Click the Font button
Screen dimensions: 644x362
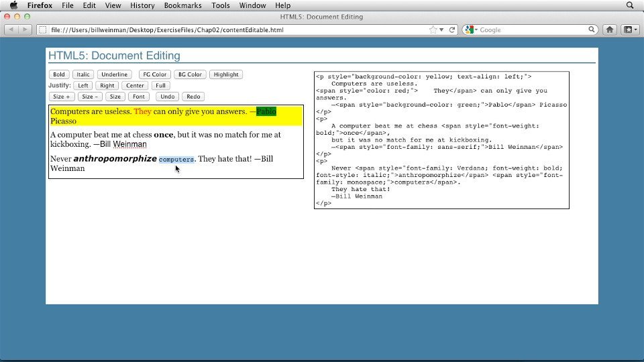click(139, 97)
